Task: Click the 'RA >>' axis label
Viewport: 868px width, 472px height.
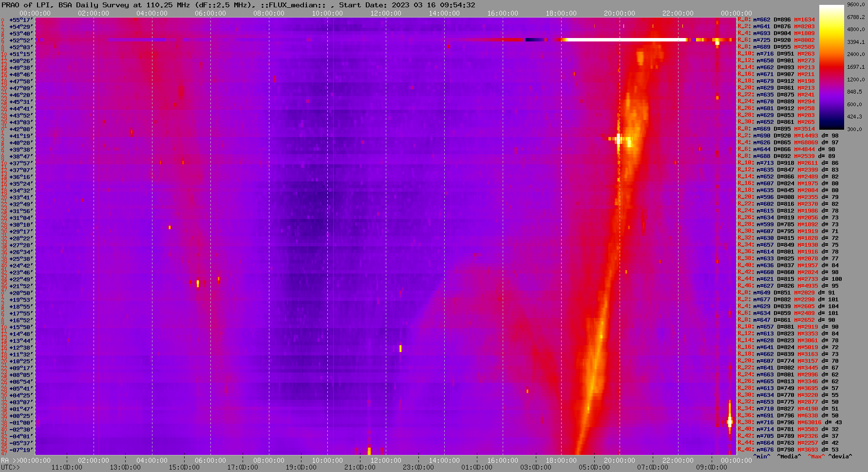Action: click(9, 460)
